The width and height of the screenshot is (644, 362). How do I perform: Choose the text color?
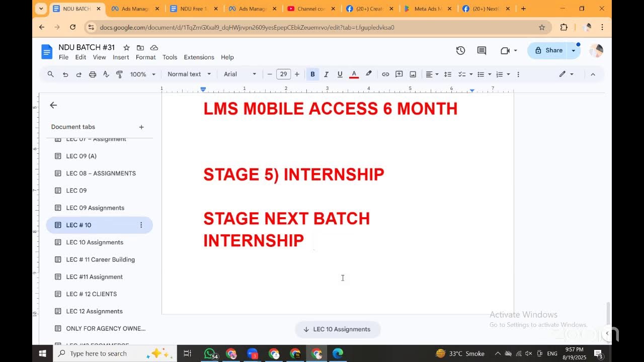tap(354, 74)
